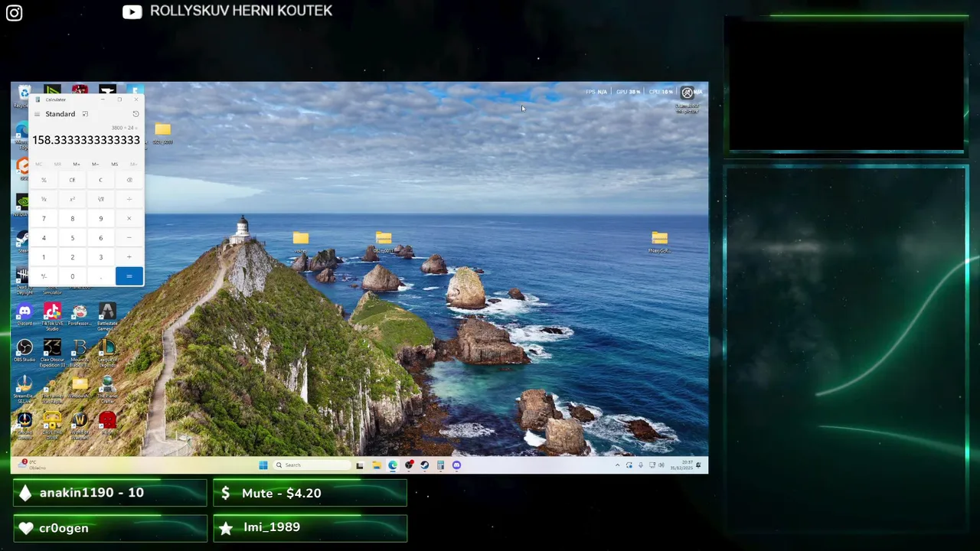Open OBS Studio desktop shortcut

[24, 350]
